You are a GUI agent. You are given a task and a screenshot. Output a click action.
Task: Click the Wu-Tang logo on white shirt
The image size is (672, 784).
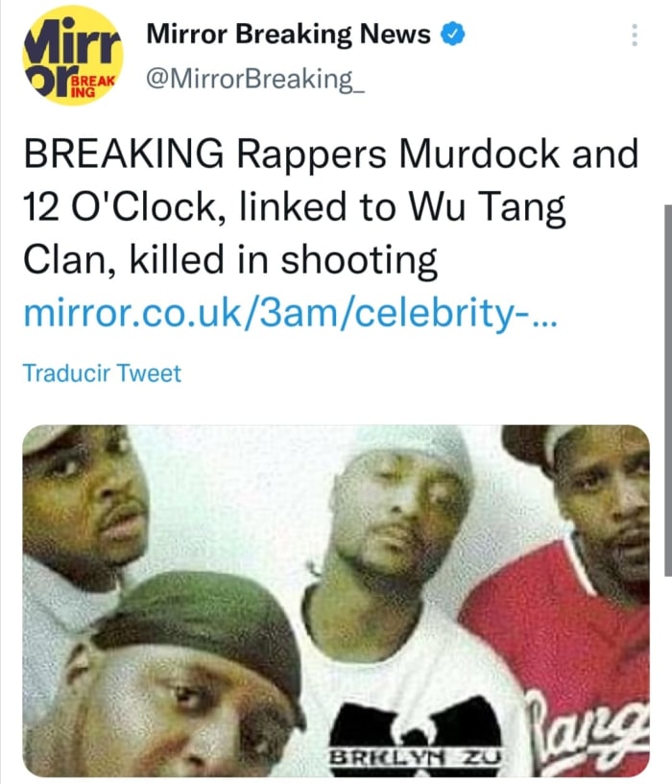[417, 728]
